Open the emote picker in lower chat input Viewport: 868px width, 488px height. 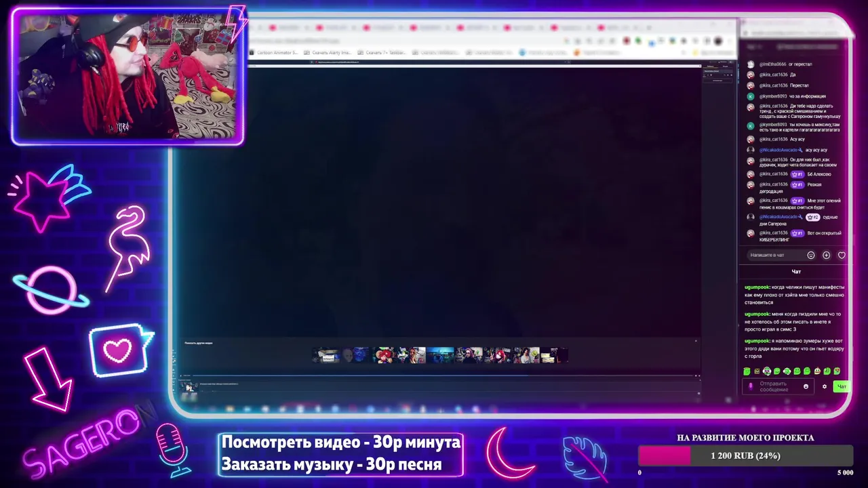point(806,386)
